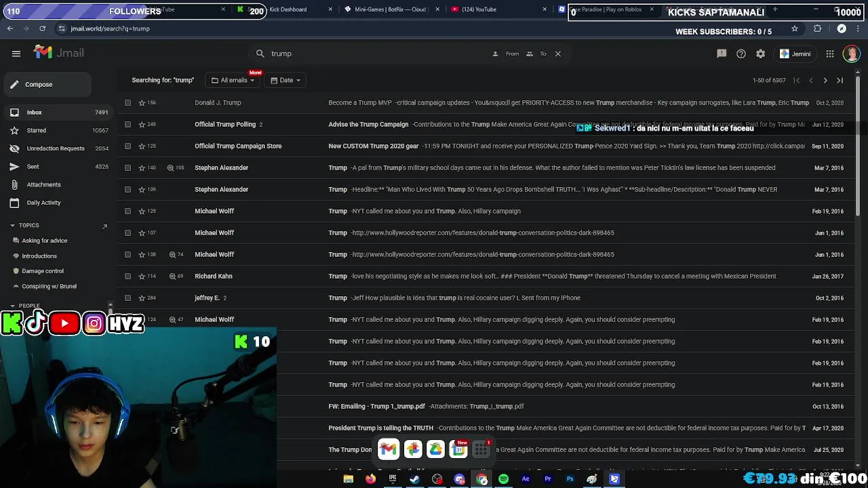Open the Inbox folder

pyautogui.click(x=58, y=113)
